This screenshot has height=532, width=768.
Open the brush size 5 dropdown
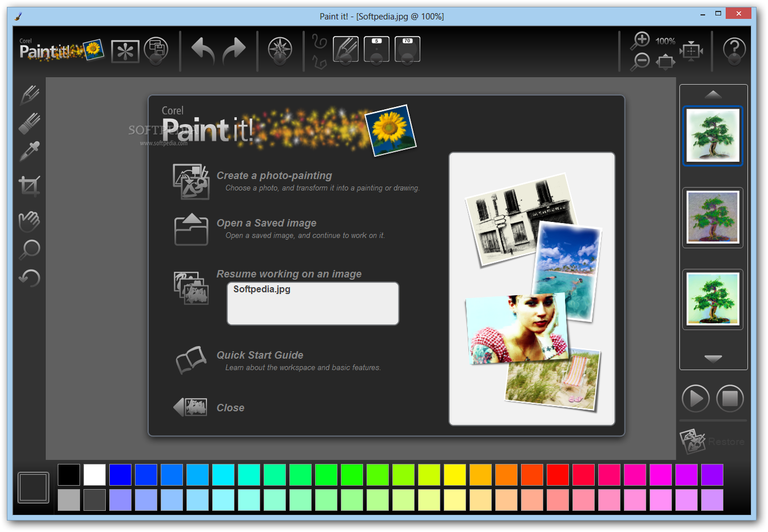376,50
